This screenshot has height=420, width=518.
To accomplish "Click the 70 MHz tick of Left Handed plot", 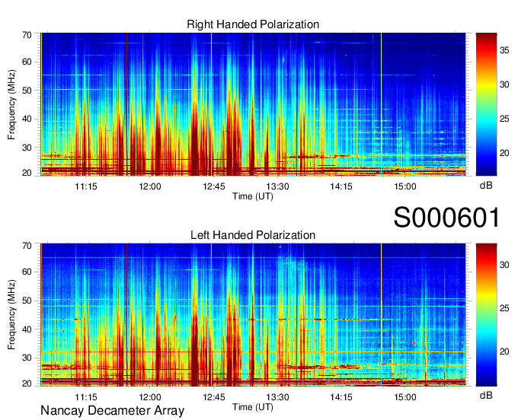I will pyautogui.click(x=27, y=245).
